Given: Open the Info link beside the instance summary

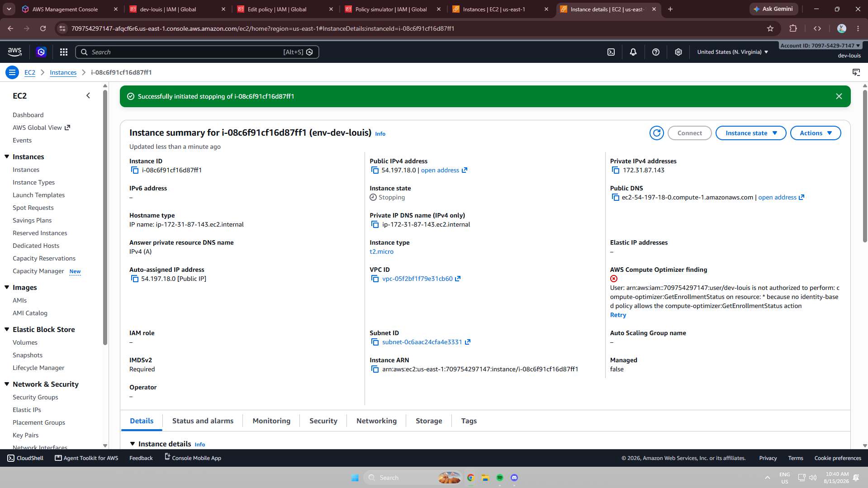Looking at the screenshot, I should point(380,134).
